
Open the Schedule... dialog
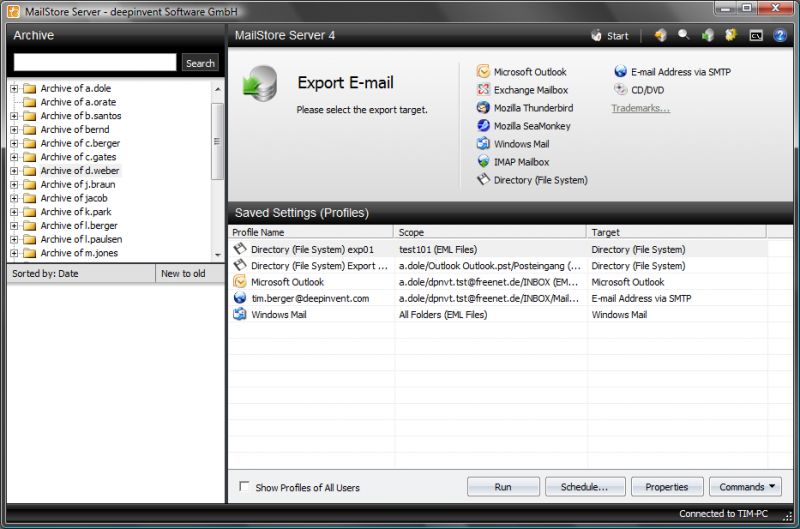tap(585, 487)
